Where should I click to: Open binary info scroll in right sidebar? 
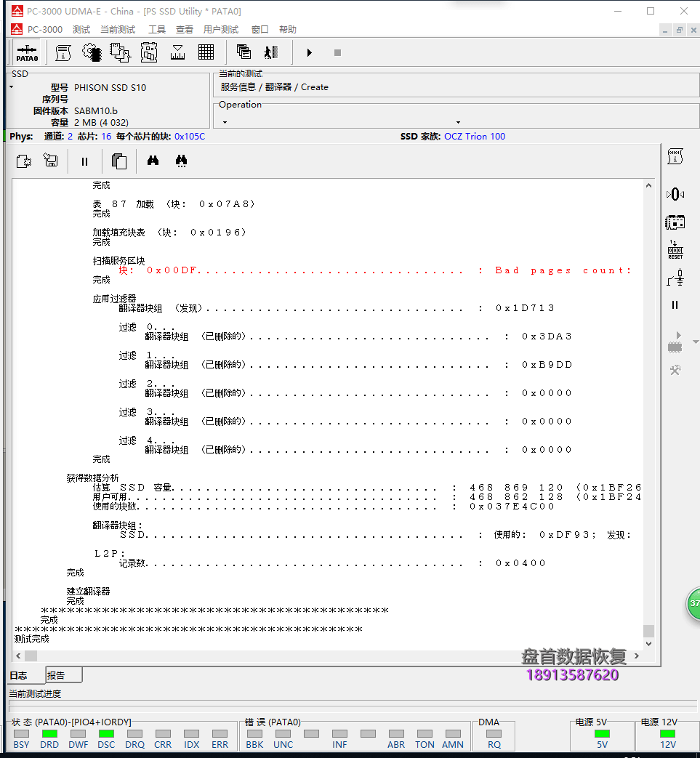(675, 157)
